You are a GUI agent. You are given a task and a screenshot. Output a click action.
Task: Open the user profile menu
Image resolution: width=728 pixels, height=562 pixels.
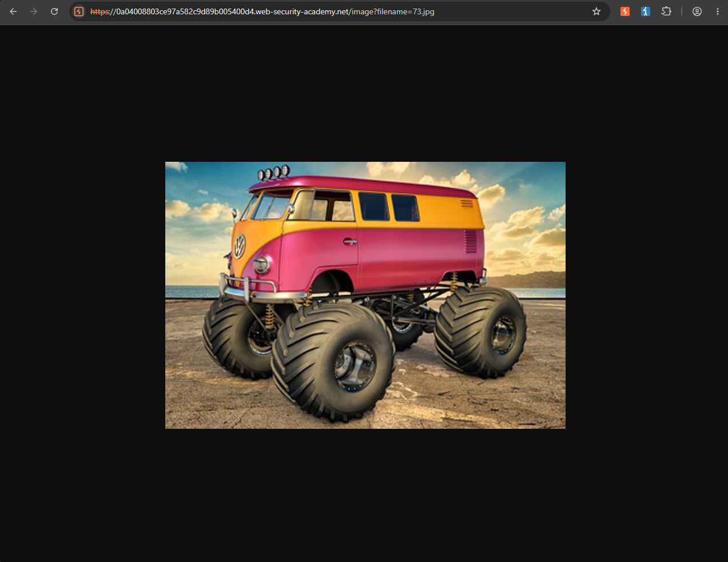(697, 11)
